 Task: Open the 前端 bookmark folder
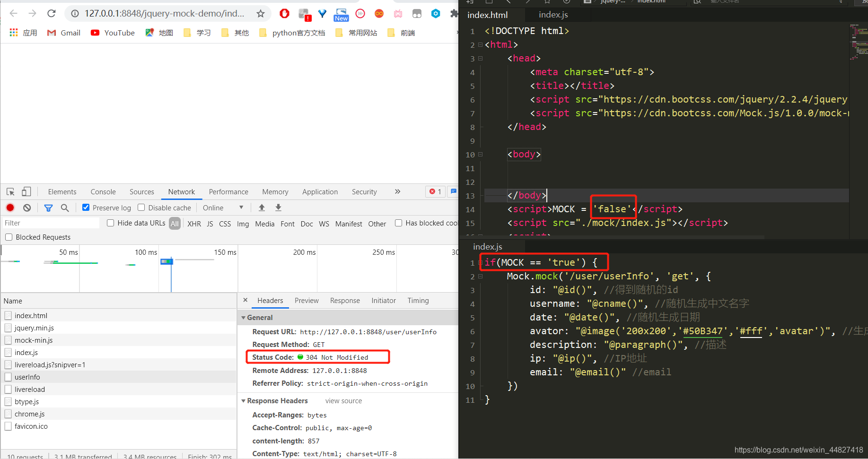(401, 33)
